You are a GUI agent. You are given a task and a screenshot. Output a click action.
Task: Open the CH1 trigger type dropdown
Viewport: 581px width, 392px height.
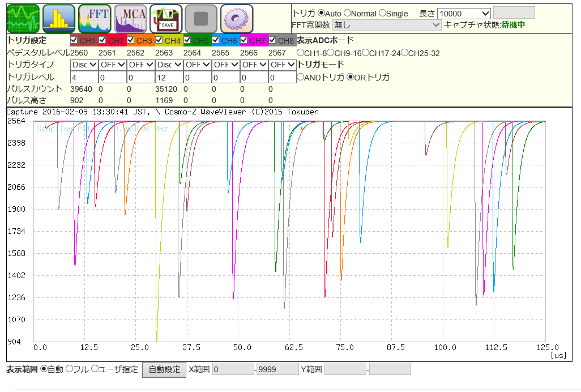(x=84, y=65)
